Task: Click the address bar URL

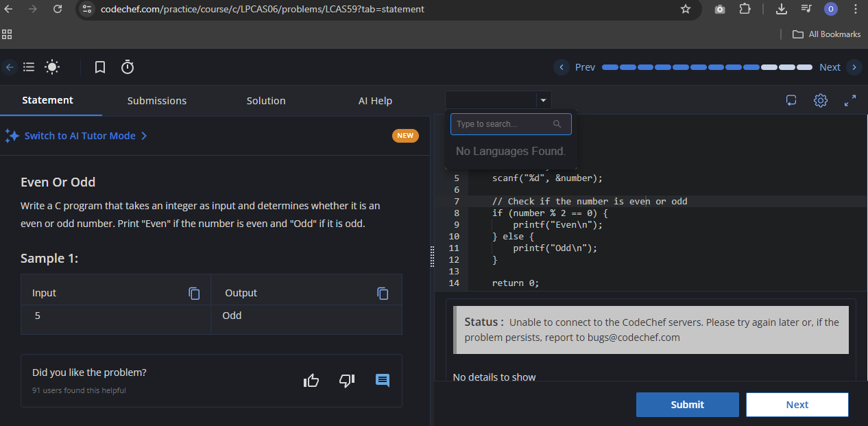Action: tap(262, 9)
